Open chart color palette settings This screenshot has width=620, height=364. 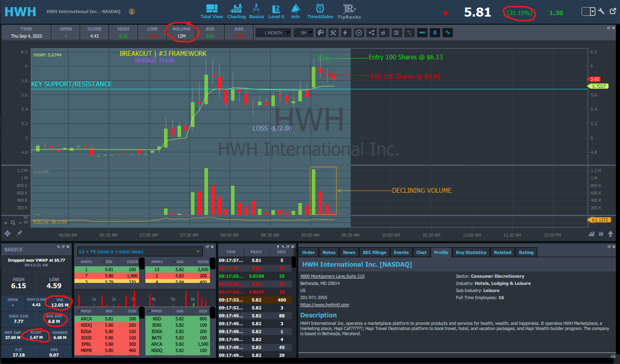[321, 33]
